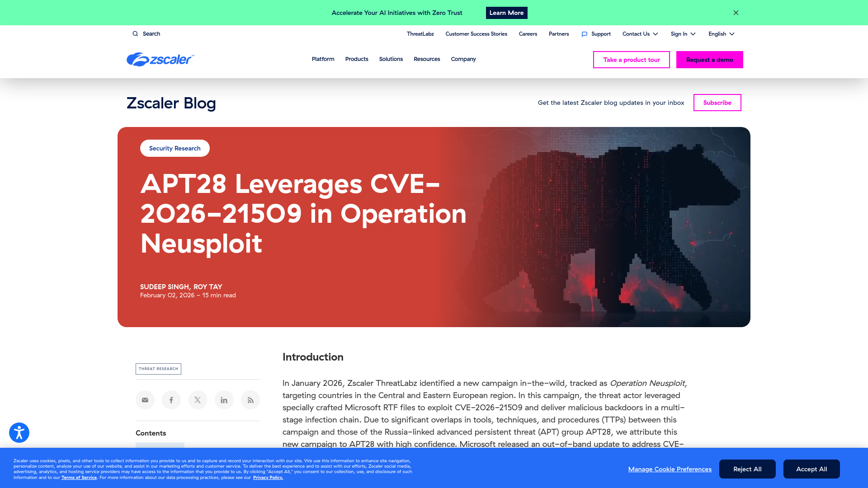Expand the Contact Us dropdown
Image resolution: width=868 pixels, height=488 pixels.
[x=639, y=33]
